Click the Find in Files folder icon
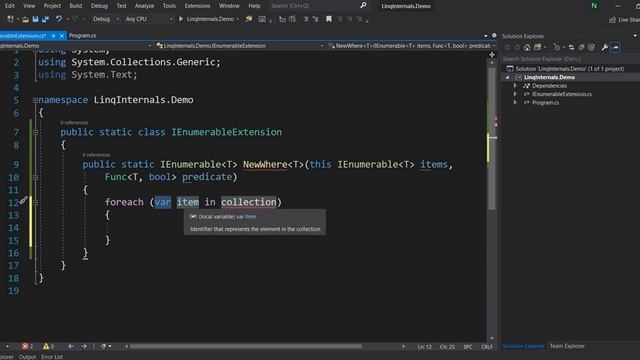Viewport: 640px width, 360px height. (249, 19)
